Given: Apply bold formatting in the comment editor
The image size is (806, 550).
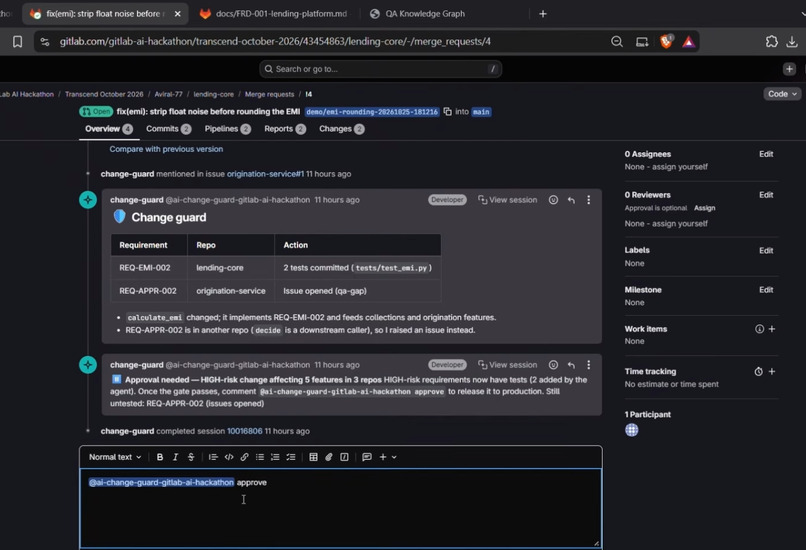Looking at the screenshot, I should coord(160,457).
